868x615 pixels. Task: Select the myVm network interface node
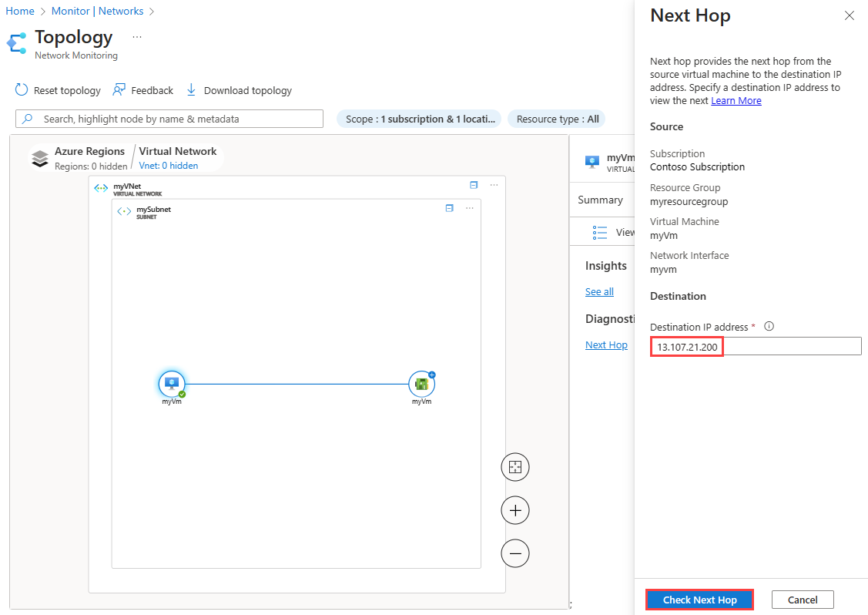tap(421, 383)
